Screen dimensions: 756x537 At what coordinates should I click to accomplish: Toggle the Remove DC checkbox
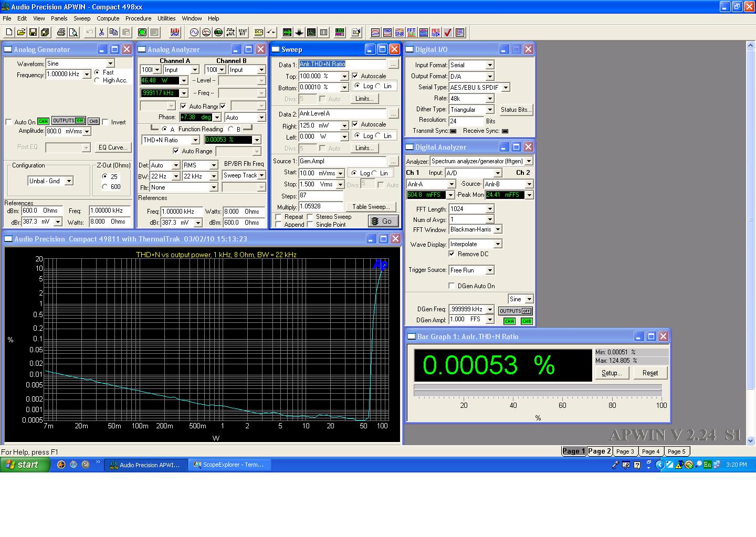click(452, 254)
